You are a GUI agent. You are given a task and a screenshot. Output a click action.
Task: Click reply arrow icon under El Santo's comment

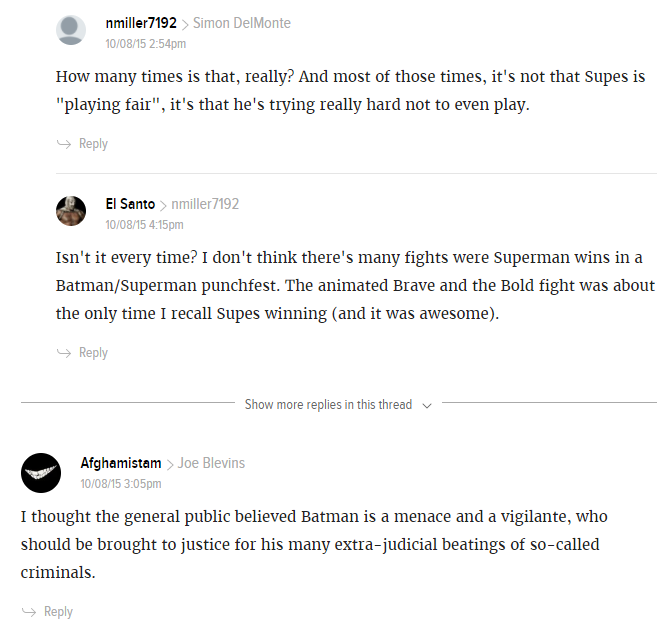click(64, 353)
